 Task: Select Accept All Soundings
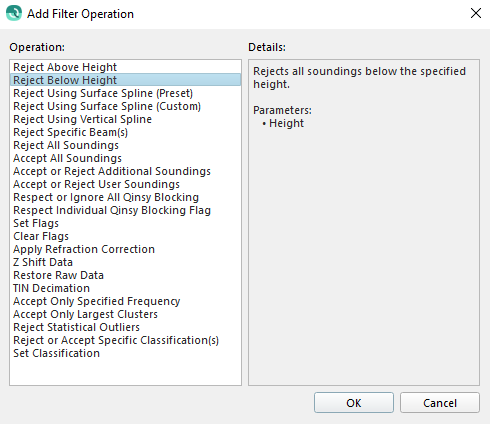(x=125, y=158)
